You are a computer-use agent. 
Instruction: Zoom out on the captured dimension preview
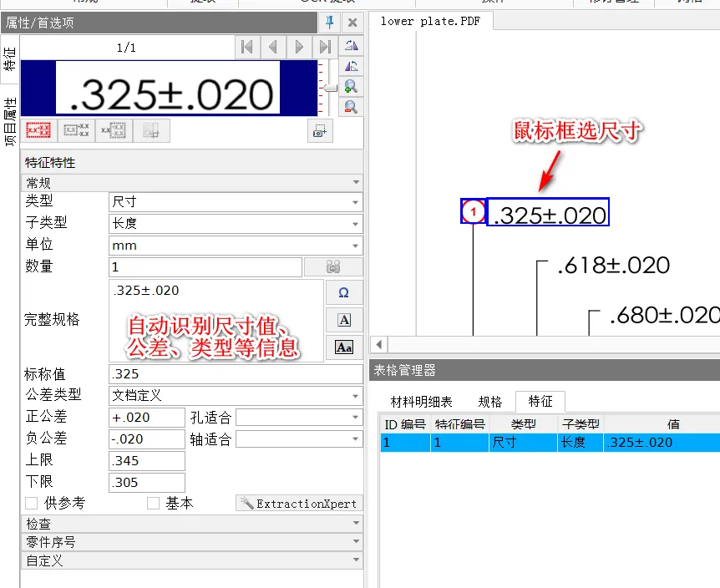352,107
